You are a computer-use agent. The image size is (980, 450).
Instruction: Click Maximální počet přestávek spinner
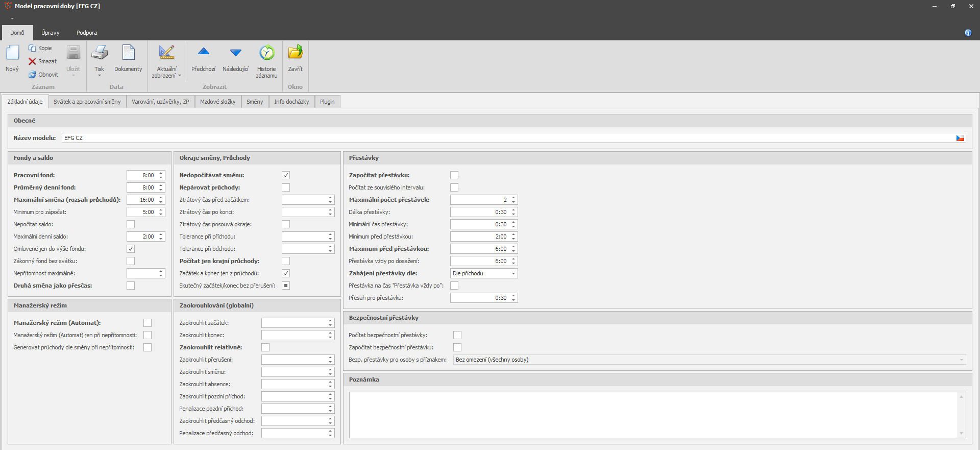click(513, 200)
